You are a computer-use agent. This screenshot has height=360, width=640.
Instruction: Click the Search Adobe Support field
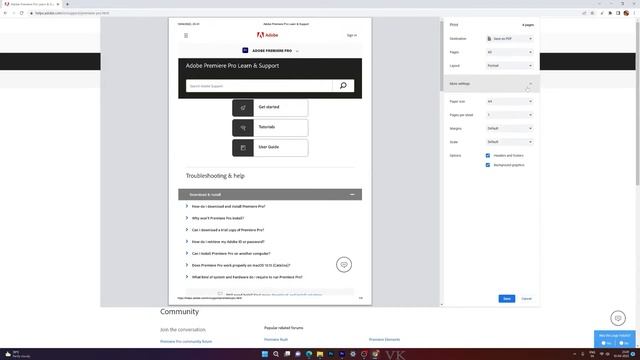pos(259,86)
